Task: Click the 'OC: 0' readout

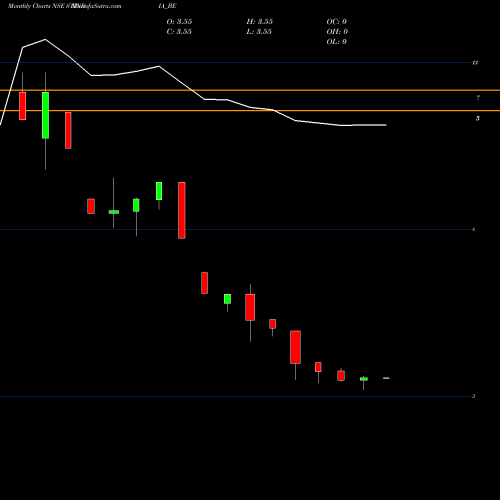Action: pos(337,22)
